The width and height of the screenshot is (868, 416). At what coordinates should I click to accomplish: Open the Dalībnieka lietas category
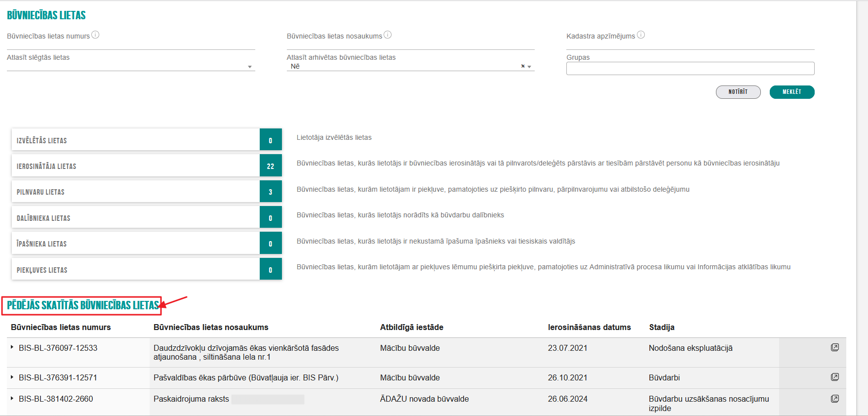(x=147, y=217)
